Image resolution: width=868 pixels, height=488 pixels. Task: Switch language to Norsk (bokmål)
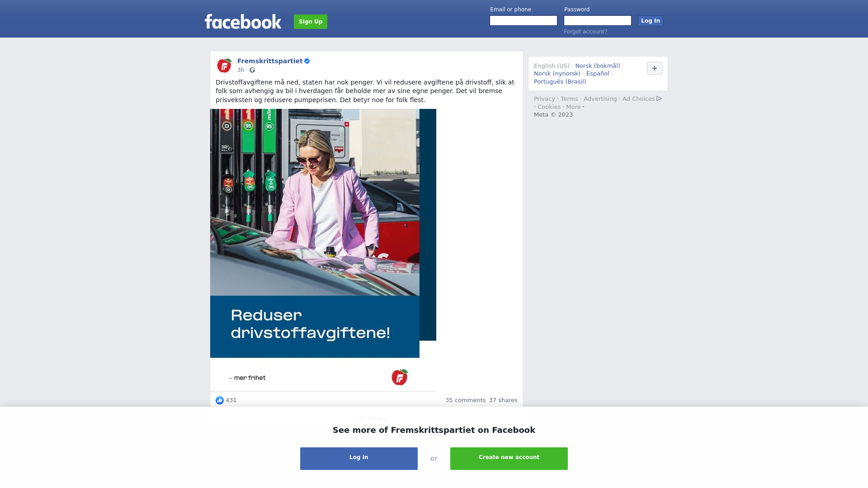[x=598, y=66]
